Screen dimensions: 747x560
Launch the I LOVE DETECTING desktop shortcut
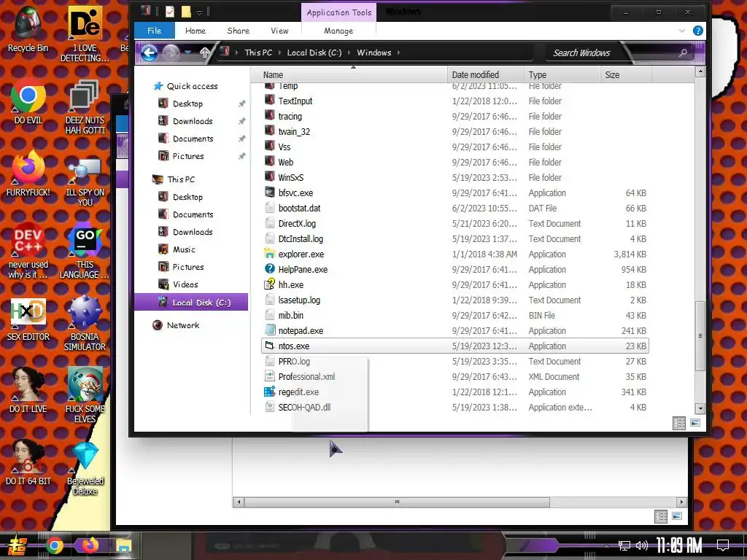click(x=85, y=34)
